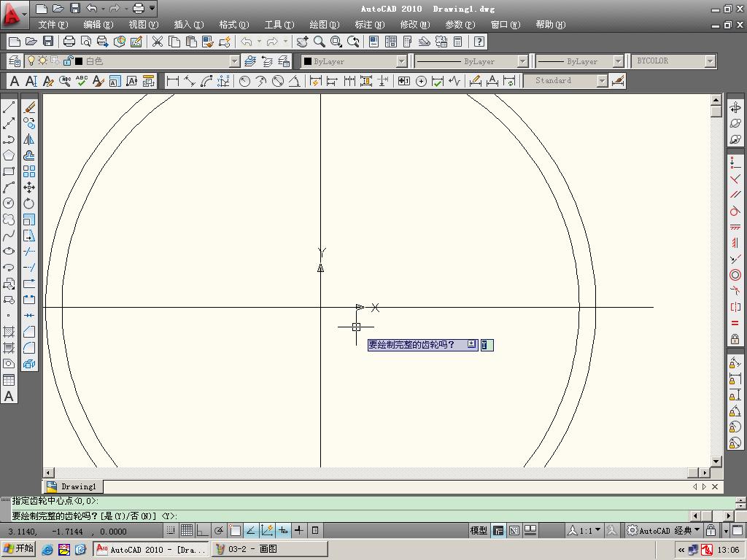The height and width of the screenshot is (560, 747).
Task: Open the Table tool in Draw toolbar
Action: pyautogui.click(x=9, y=380)
